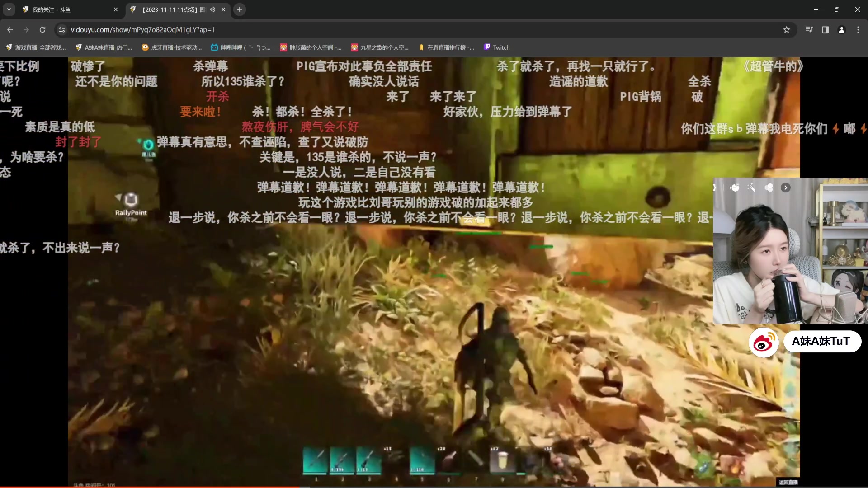Close the 【2023-11-11 11点场】 tab
The height and width of the screenshot is (488, 868).
(x=223, y=9)
